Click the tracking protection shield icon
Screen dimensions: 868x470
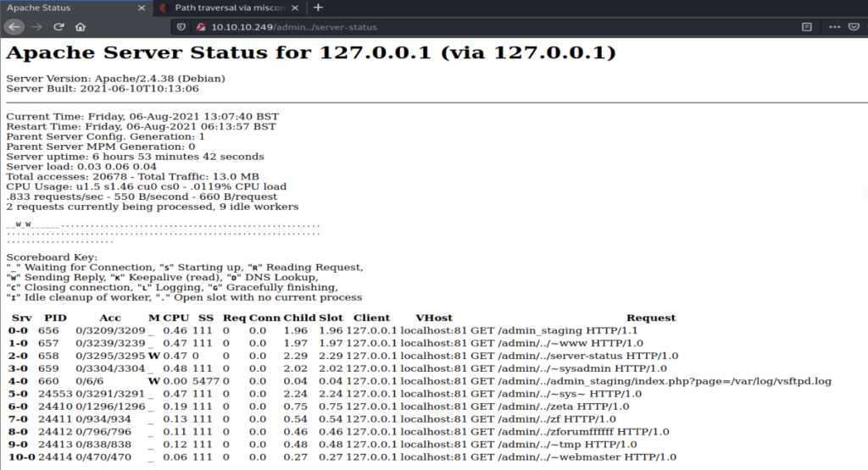click(x=181, y=26)
